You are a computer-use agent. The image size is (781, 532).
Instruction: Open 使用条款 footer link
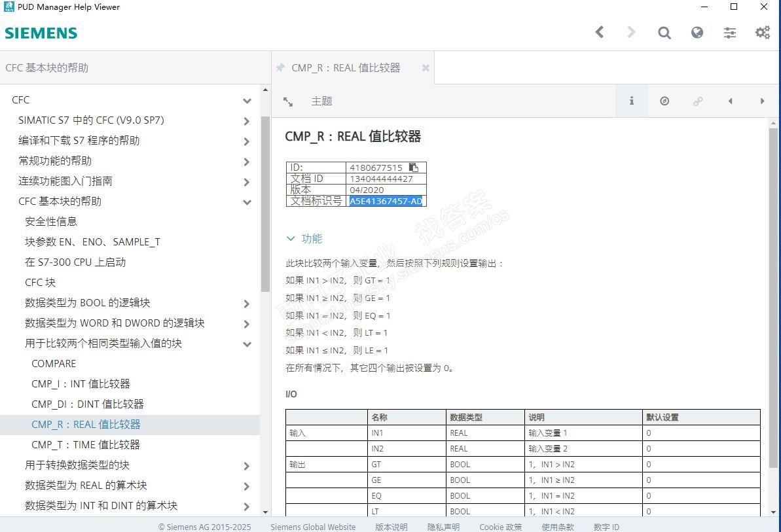point(558,527)
